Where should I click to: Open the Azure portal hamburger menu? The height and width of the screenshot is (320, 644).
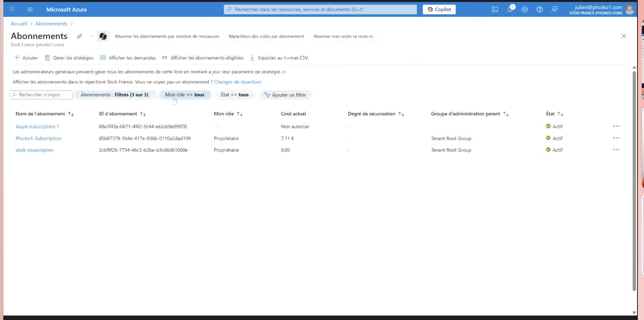coord(30,9)
